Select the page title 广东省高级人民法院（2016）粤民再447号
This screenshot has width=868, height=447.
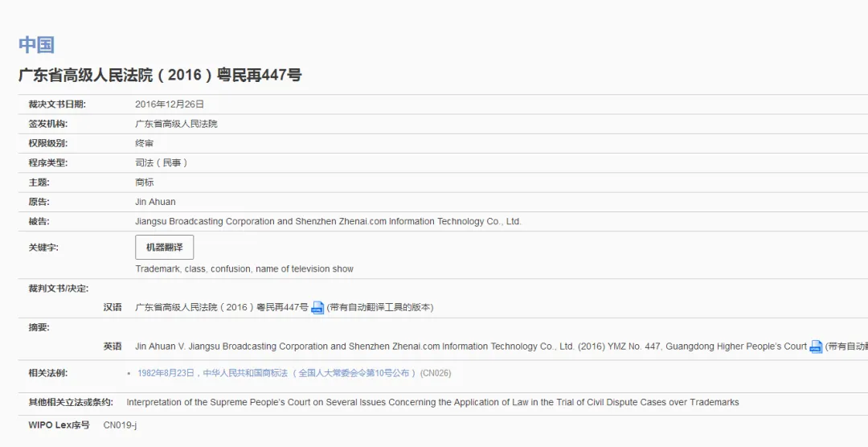click(160, 75)
